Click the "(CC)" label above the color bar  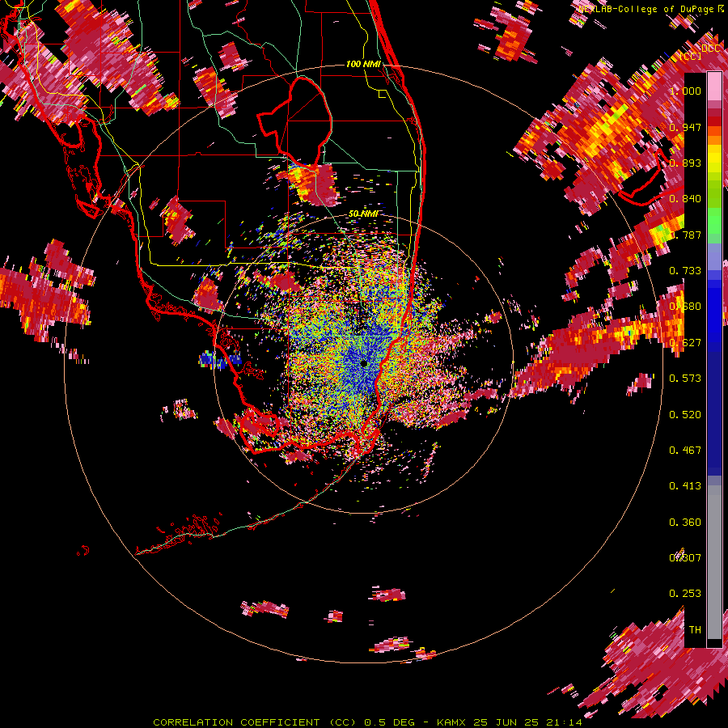tap(691, 56)
